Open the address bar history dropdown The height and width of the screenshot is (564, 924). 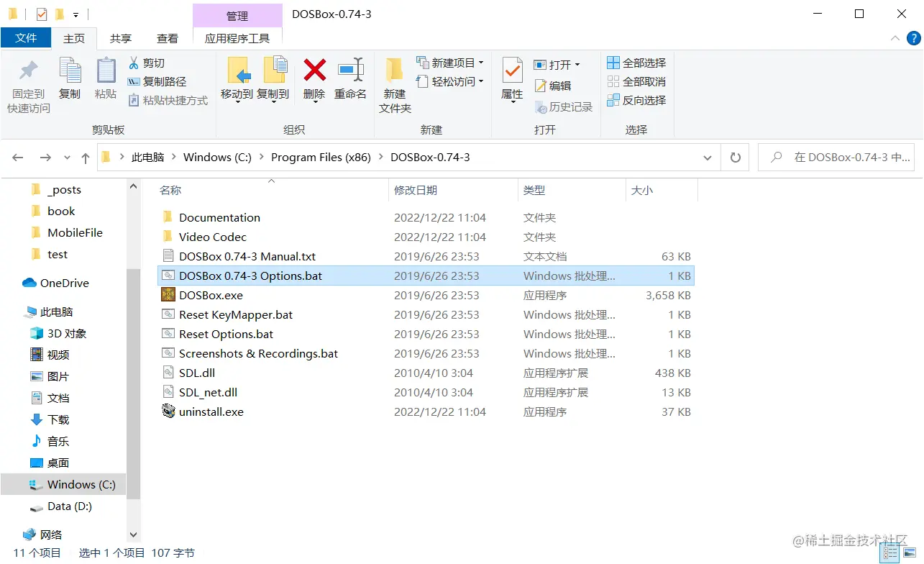click(x=707, y=158)
